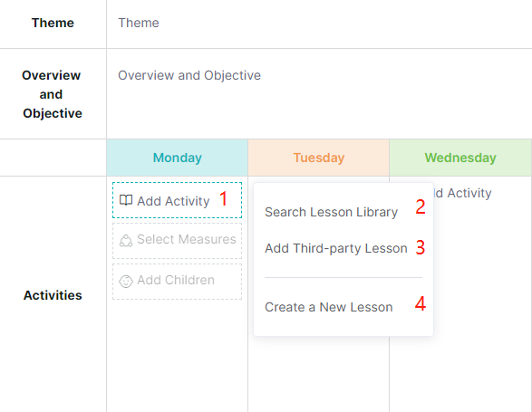Select the Tuesday column header
This screenshot has width=532, height=412.
pyautogui.click(x=319, y=158)
